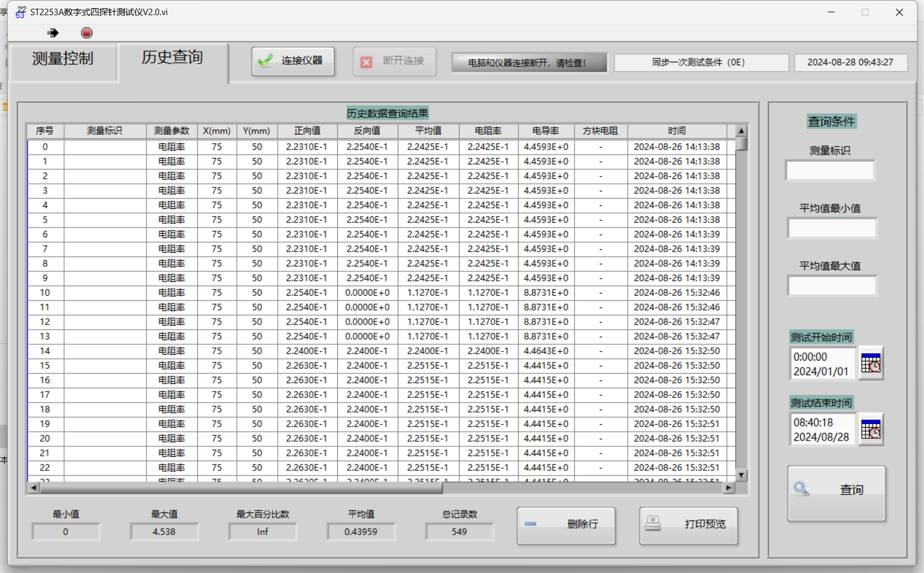Open calendar picker for test end time
The height and width of the screenshot is (573, 924).
click(871, 429)
